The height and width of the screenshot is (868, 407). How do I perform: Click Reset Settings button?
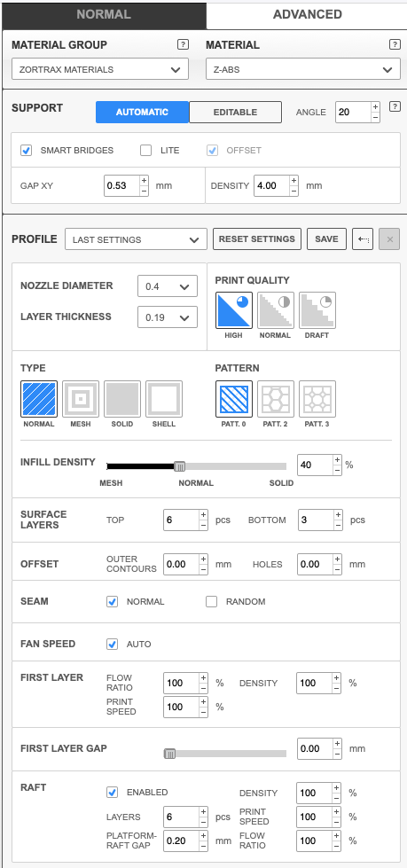257,239
